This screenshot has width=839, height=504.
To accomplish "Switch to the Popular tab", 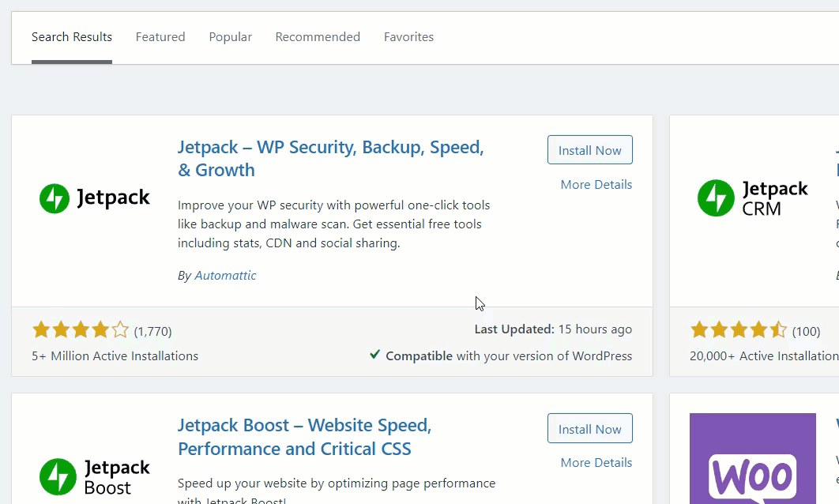I will [230, 37].
